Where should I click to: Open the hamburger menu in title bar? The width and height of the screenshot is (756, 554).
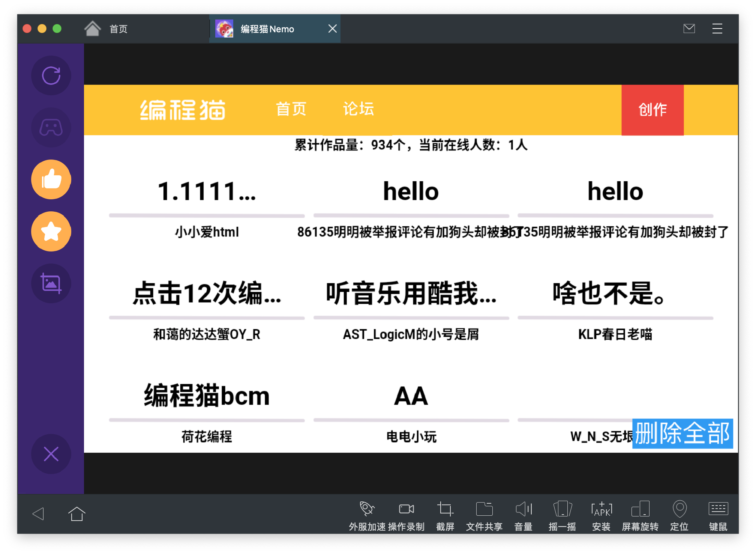click(717, 29)
